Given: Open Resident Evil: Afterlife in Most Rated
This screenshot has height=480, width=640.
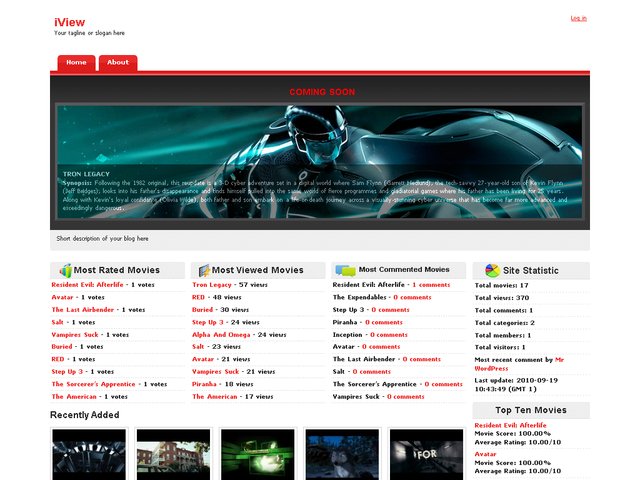Looking at the screenshot, I should [x=87, y=285].
